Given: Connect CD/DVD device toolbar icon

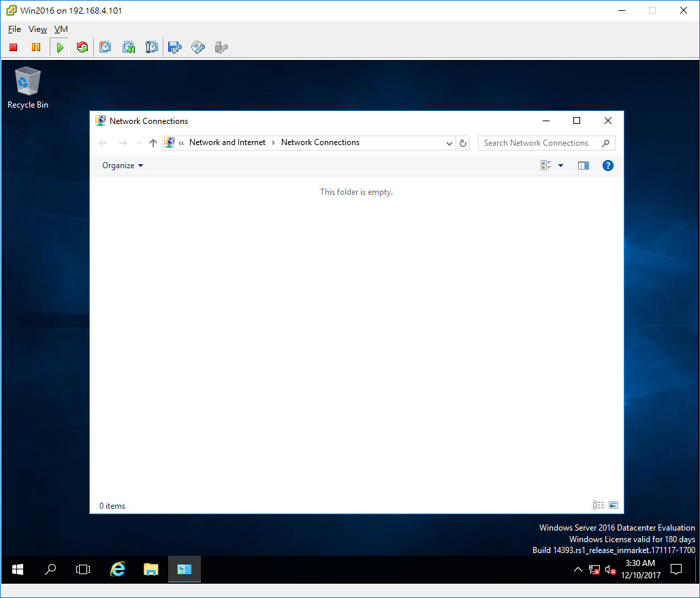Looking at the screenshot, I should 197,47.
